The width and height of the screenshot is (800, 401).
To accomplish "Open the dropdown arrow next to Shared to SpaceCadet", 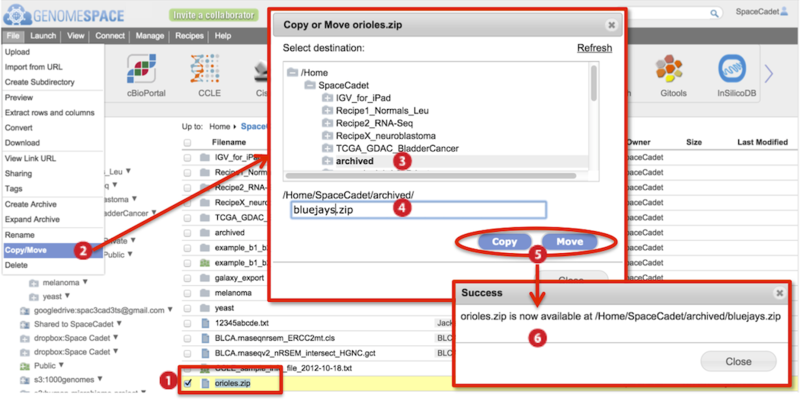I will coord(118,323).
